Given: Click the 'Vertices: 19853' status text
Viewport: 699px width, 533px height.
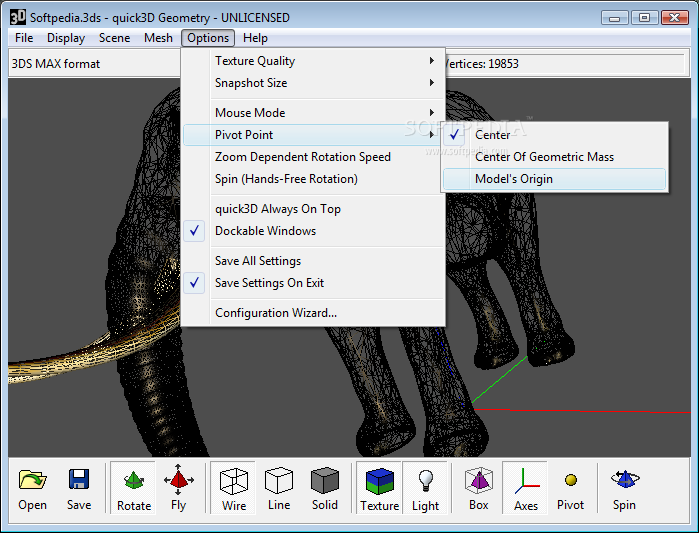Looking at the screenshot, I should pyautogui.click(x=482, y=64).
